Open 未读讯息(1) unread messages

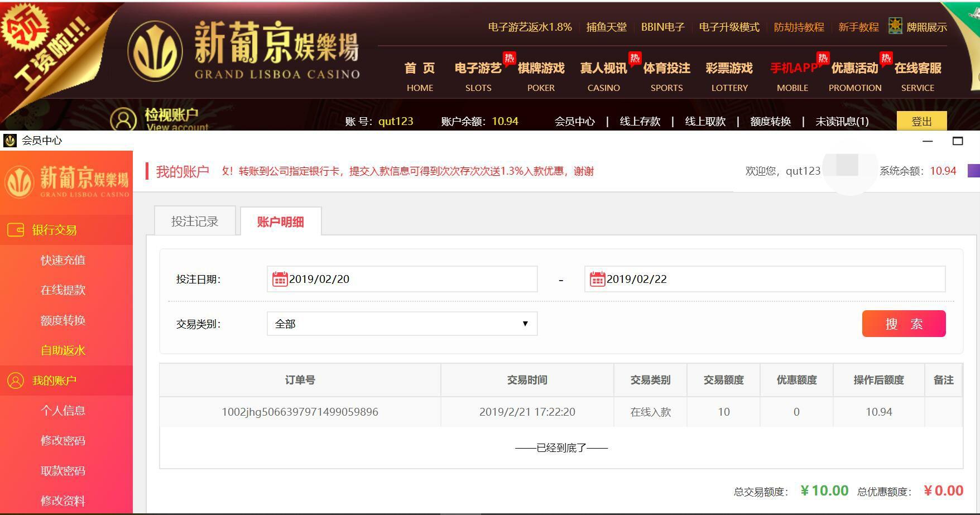click(x=842, y=121)
